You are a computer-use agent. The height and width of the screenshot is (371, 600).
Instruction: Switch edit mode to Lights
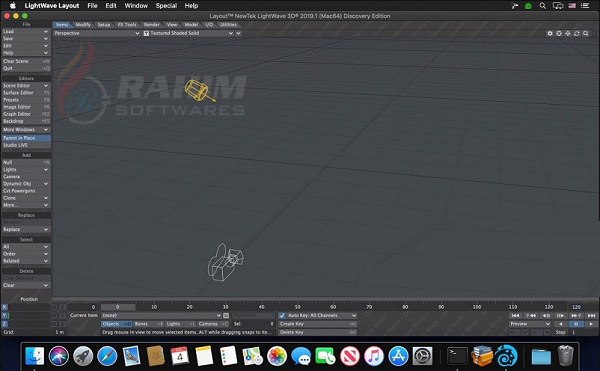180,324
